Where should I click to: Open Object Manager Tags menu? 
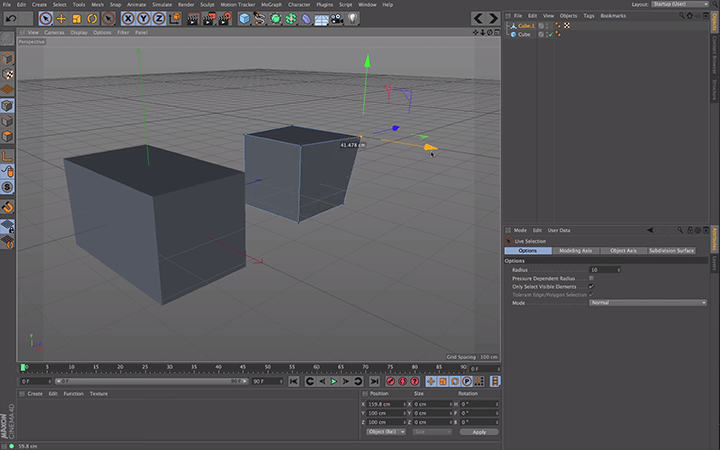point(589,16)
